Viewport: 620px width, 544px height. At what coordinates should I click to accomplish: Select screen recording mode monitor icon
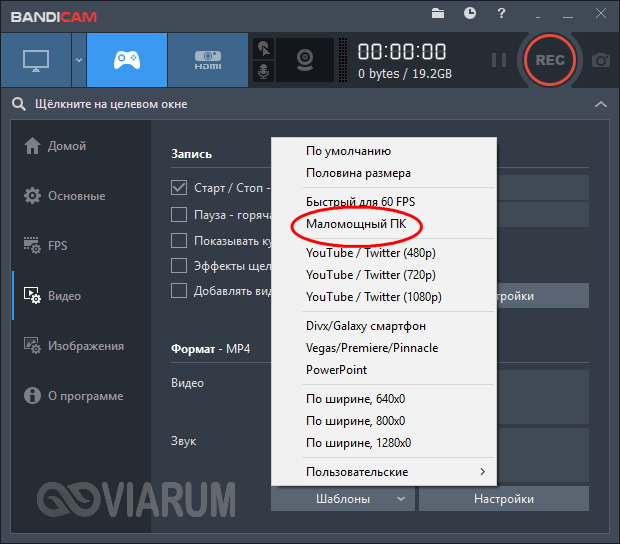36,60
